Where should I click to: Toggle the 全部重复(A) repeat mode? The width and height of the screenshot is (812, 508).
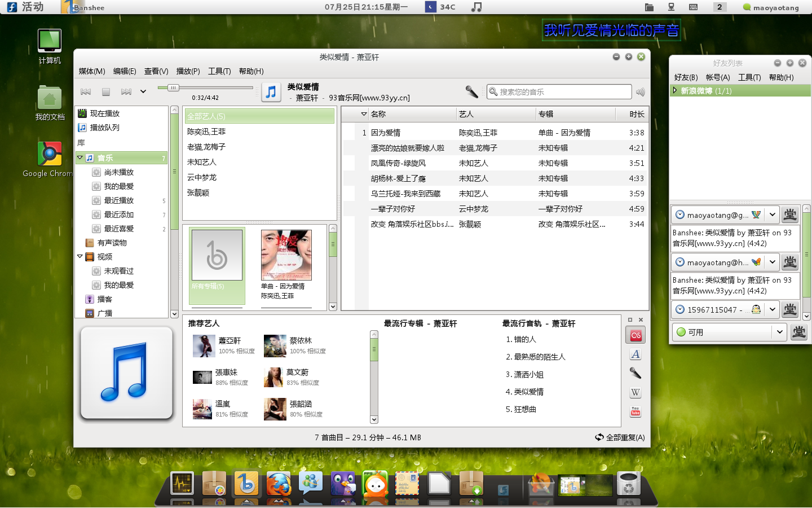point(620,437)
